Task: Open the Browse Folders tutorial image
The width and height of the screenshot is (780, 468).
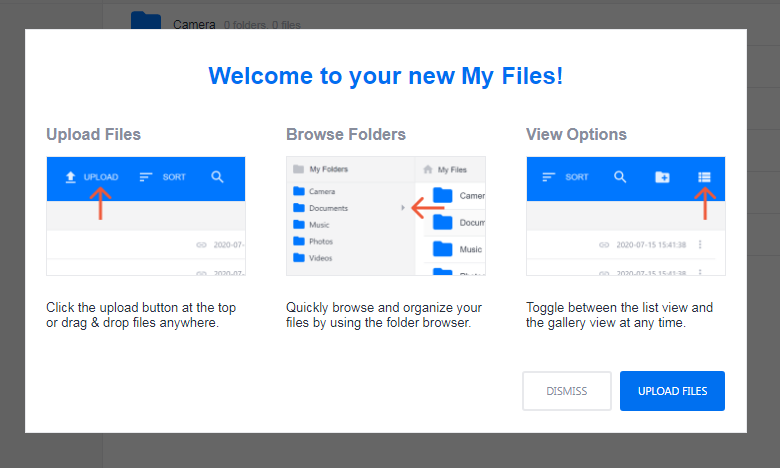Action: [x=386, y=216]
